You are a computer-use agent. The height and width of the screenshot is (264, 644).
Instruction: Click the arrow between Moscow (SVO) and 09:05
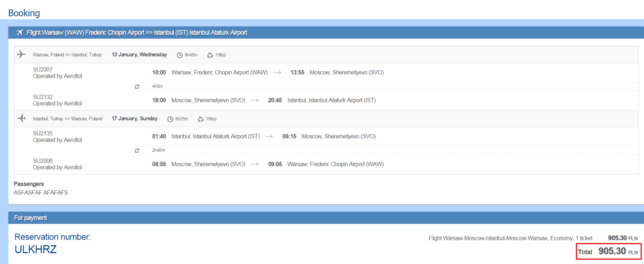[255, 164]
